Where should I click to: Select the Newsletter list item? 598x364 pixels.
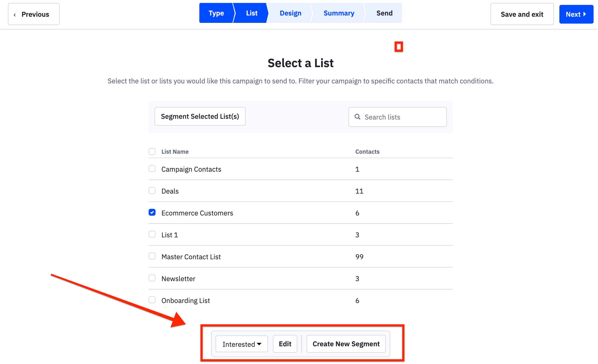pos(152,278)
